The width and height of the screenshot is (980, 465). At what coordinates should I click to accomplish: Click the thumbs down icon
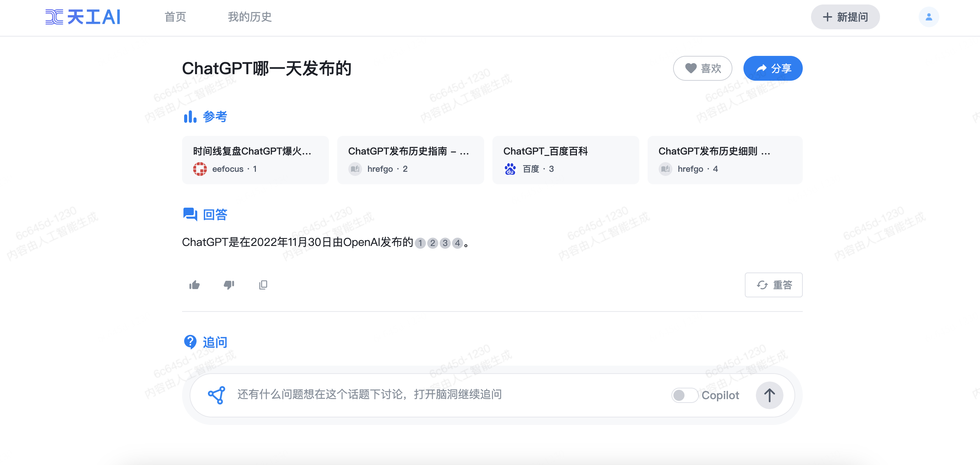coord(229,285)
